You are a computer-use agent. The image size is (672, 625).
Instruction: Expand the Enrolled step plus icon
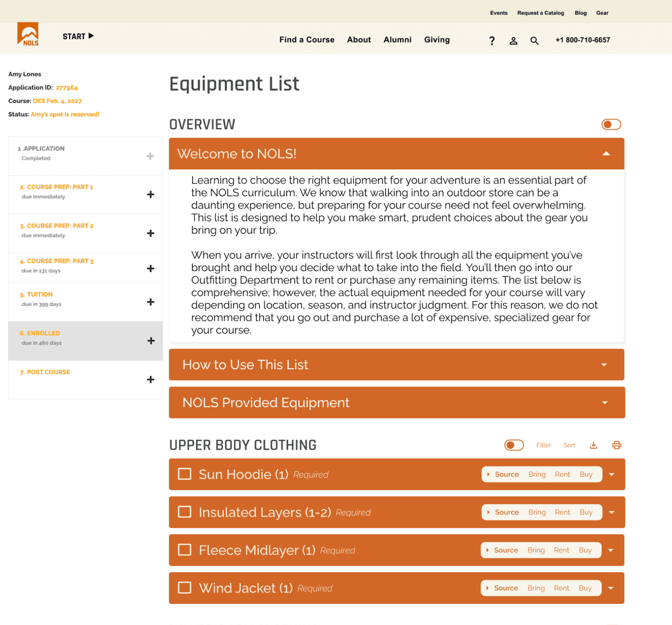[x=151, y=341]
